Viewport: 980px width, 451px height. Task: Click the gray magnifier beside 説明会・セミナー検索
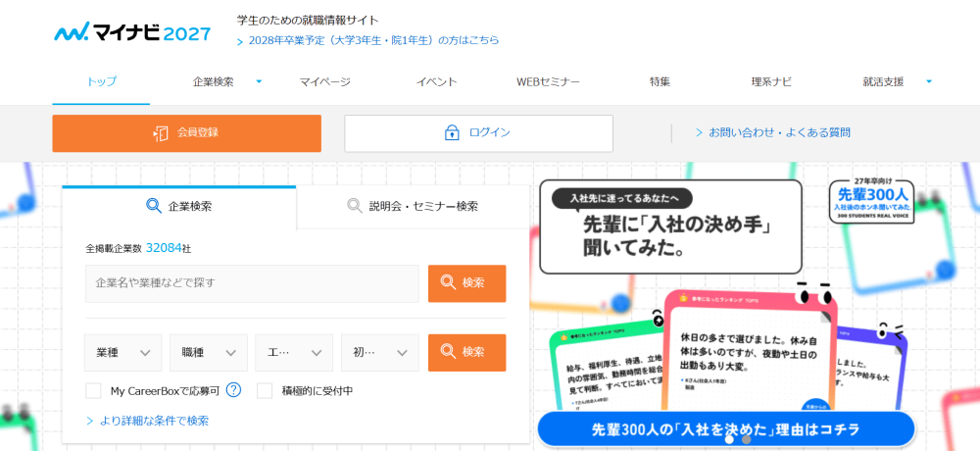click(355, 206)
